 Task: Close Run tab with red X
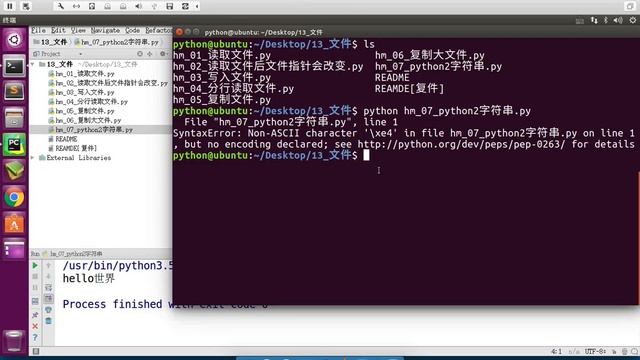(35, 327)
